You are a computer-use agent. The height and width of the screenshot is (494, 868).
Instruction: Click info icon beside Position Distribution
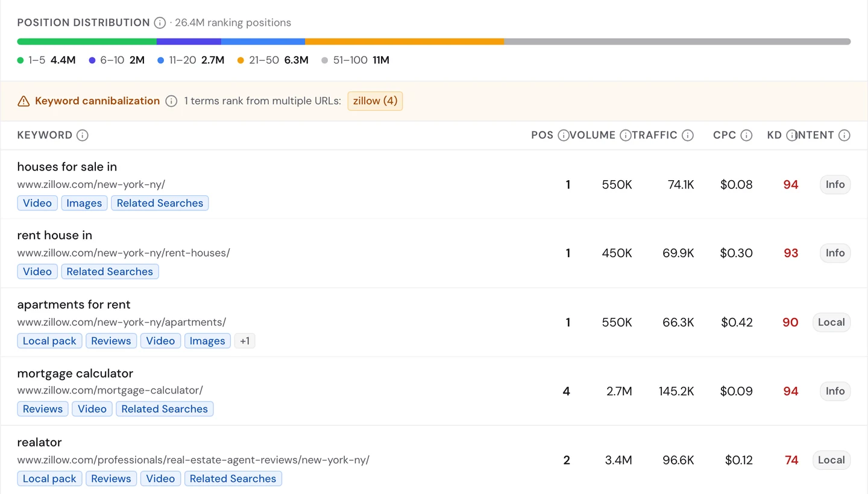pos(160,23)
